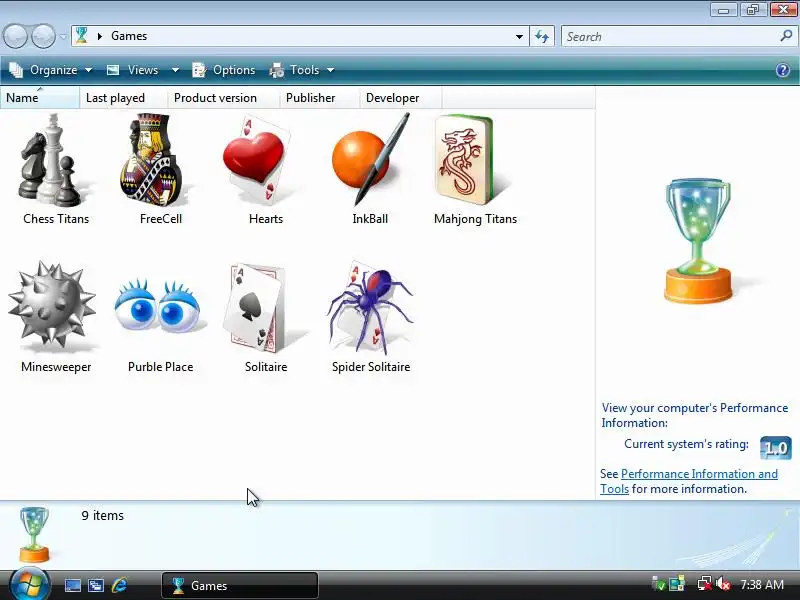Open the recent pages dropdown arrow
This screenshot has width=800, height=600.
tap(63, 37)
